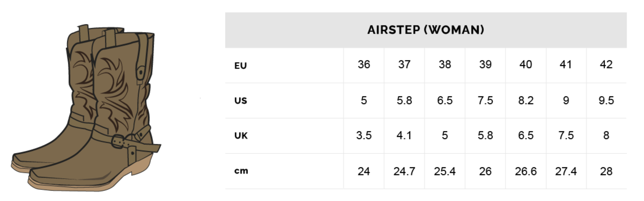Click the cm row label

(241, 171)
